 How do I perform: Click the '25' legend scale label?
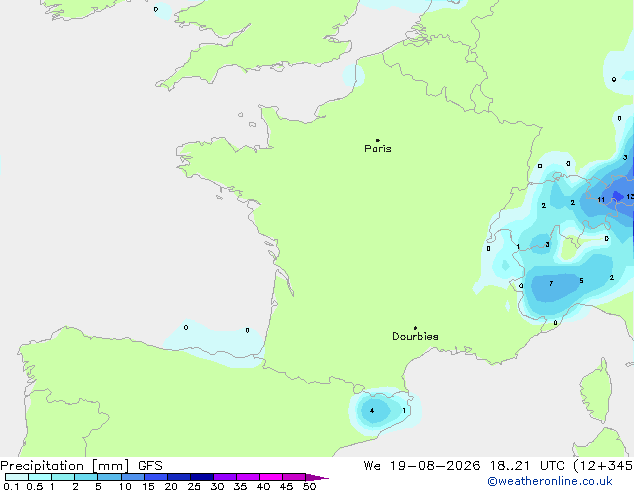point(194,486)
